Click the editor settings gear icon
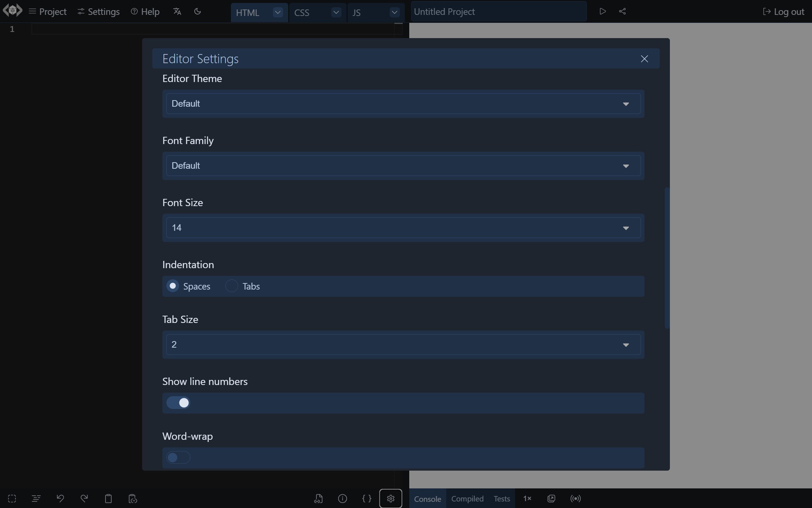This screenshot has width=812, height=508. click(x=390, y=498)
